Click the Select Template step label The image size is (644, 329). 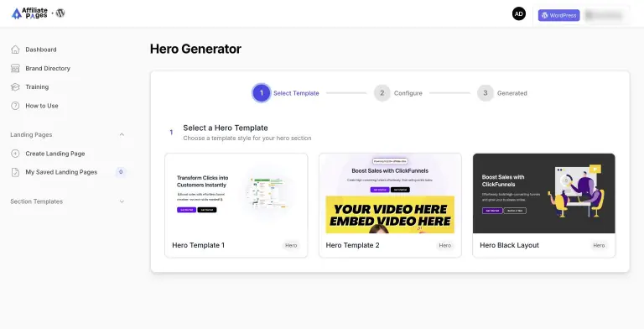pos(296,93)
